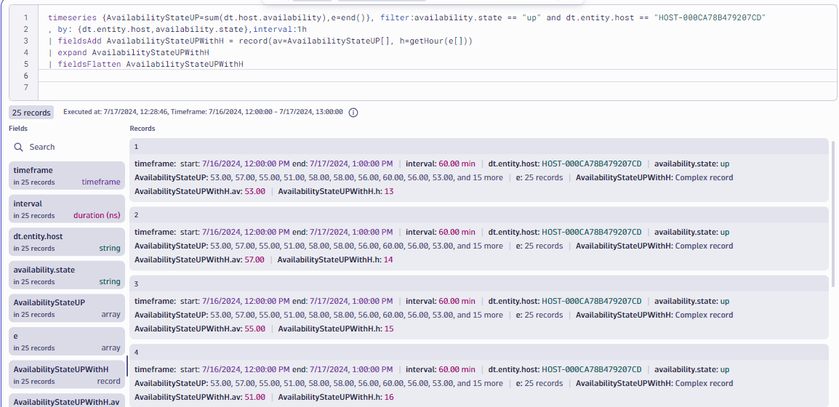This screenshot has width=839, height=407.
Task: Select the interval field in the Fields list
Action: pos(66,209)
